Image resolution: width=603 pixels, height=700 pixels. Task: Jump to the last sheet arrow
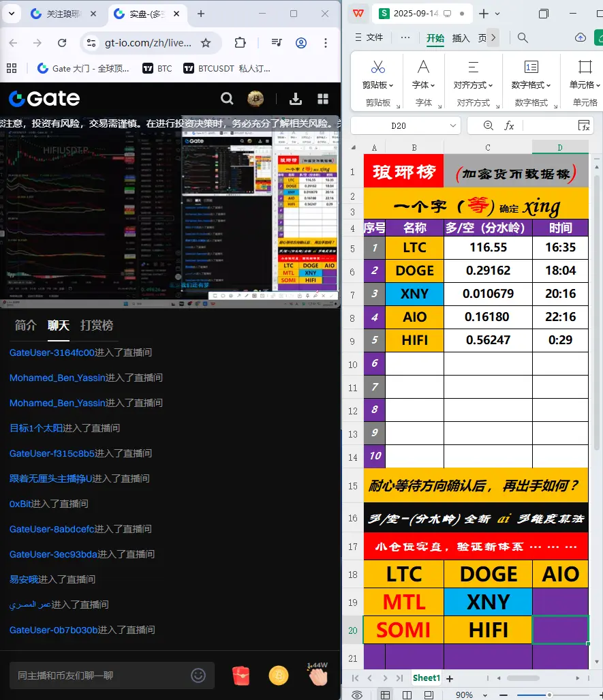tap(399, 678)
